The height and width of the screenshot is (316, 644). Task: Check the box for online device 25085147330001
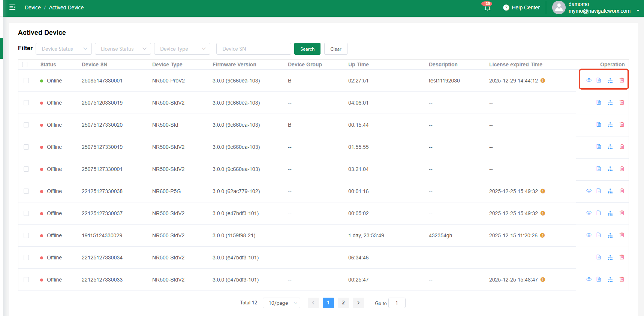[26, 81]
